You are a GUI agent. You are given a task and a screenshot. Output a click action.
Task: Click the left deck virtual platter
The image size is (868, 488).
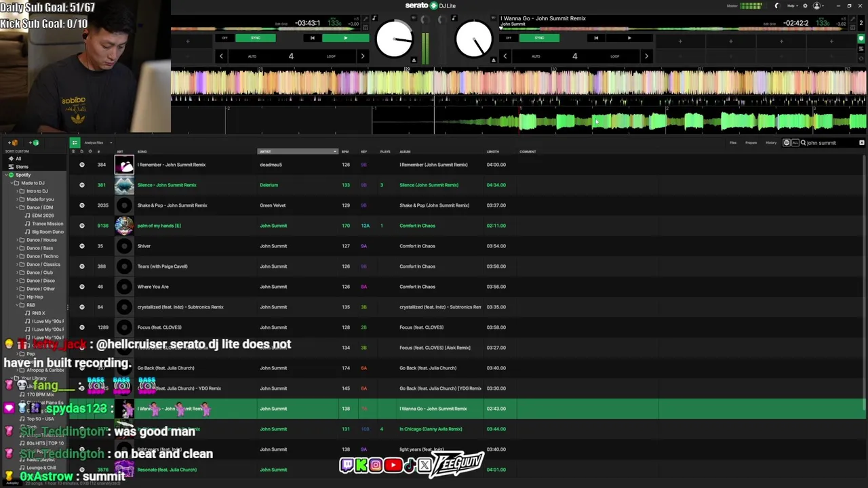click(394, 39)
